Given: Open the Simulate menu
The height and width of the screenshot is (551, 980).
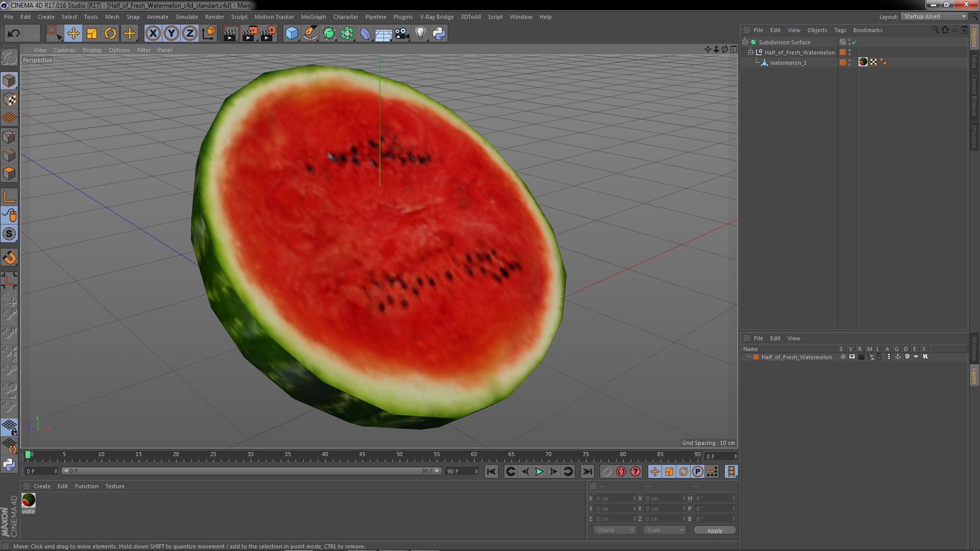Looking at the screenshot, I should (x=186, y=17).
